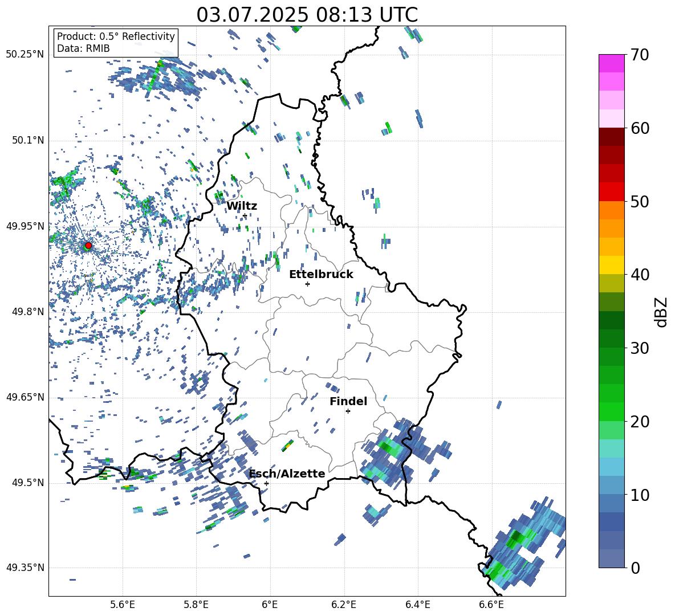
Task: Click the colorbar tick value 50
Action: (640, 201)
